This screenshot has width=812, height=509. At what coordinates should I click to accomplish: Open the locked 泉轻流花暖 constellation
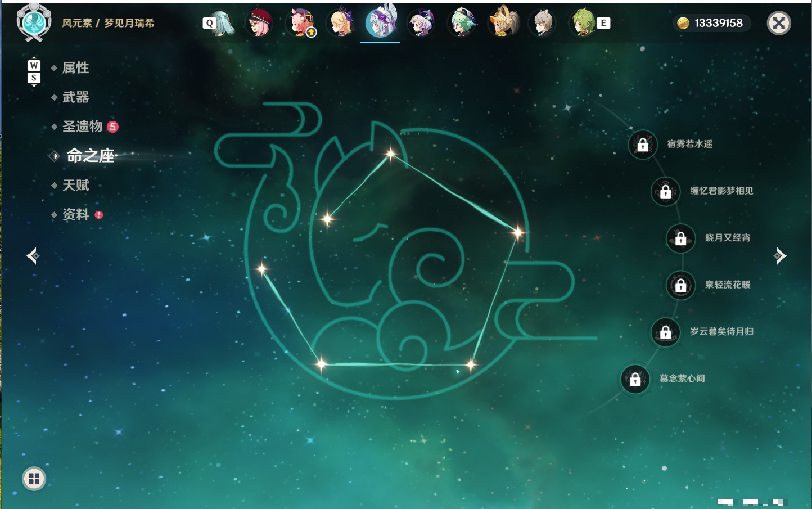(x=681, y=285)
